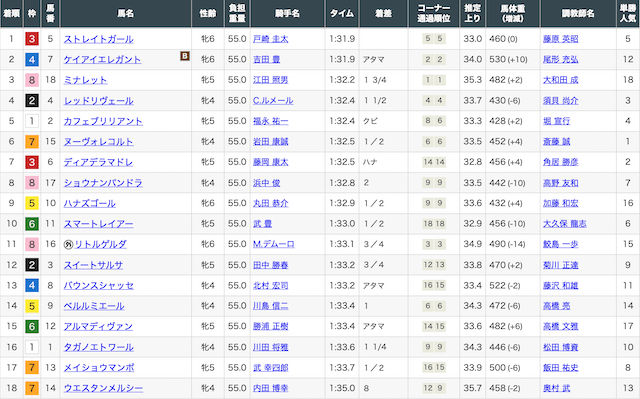The height and width of the screenshot is (399, 640).
Task: Open jockey M.デムーロ page
Action: click(274, 244)
